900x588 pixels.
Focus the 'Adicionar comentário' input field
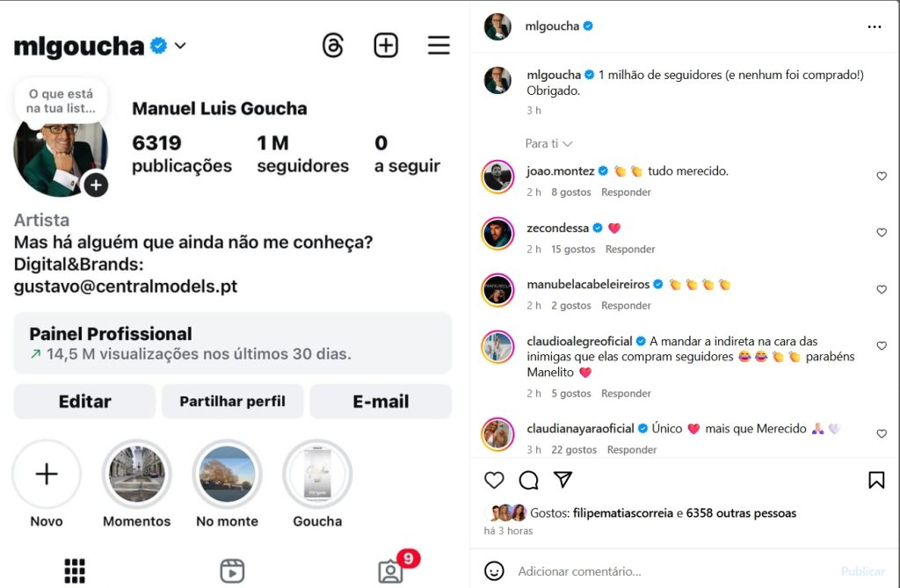pos(668,571)
